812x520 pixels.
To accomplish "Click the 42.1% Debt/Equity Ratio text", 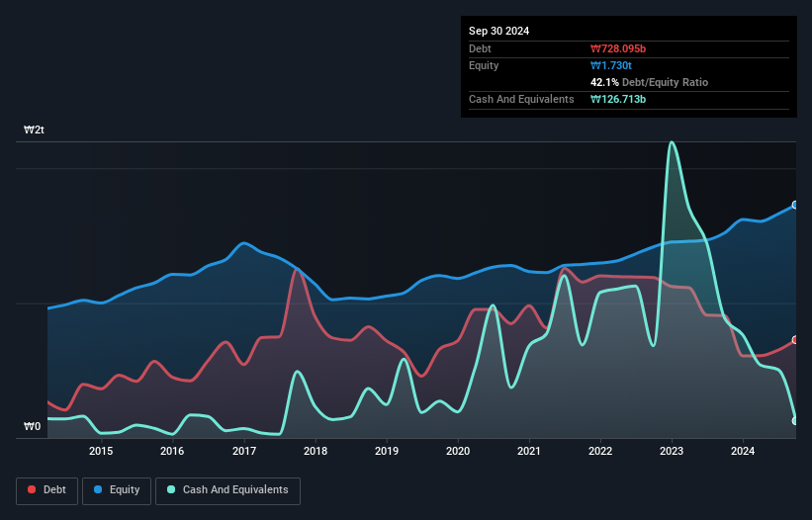I will (x=649, y=82).
